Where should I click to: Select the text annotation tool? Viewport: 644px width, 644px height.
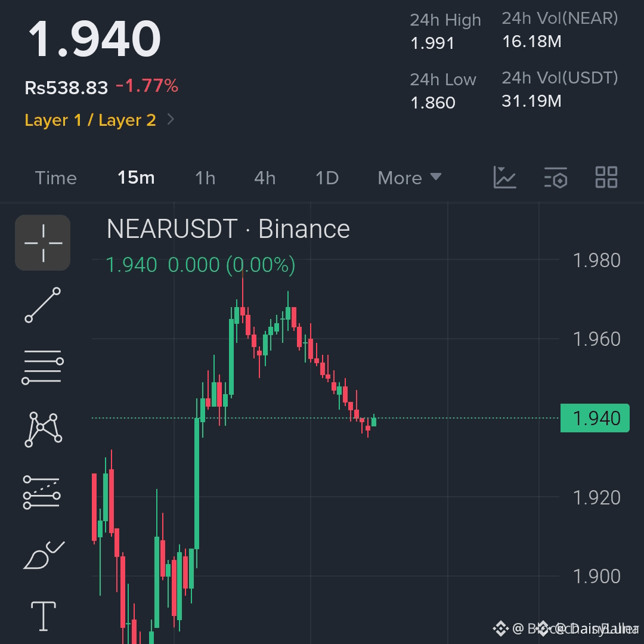click(x=44, y=615)
